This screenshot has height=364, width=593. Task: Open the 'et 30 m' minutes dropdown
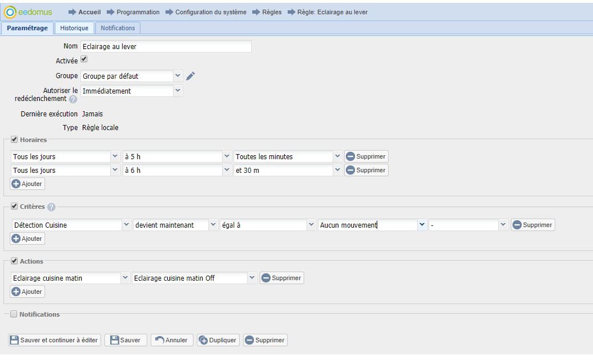coord(337,170)
